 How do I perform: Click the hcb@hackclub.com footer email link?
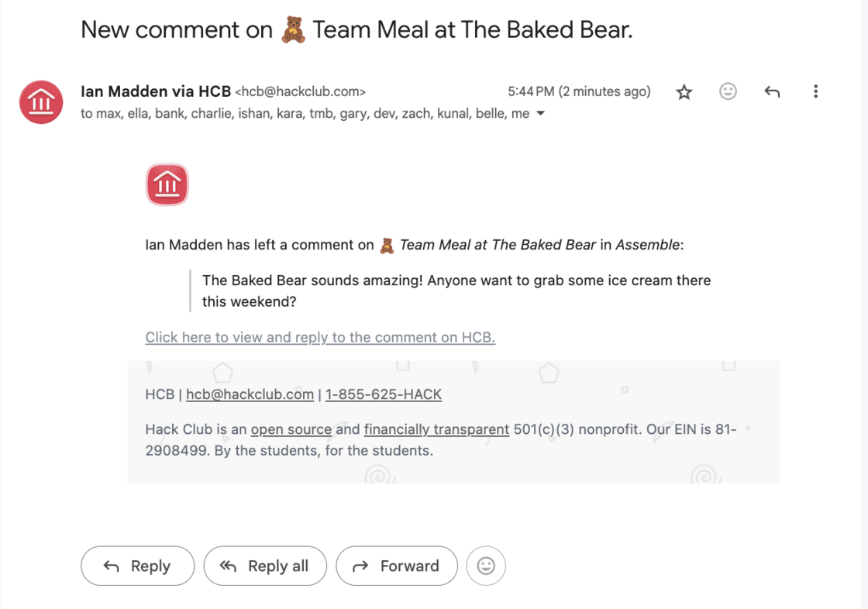pos(250,394)
